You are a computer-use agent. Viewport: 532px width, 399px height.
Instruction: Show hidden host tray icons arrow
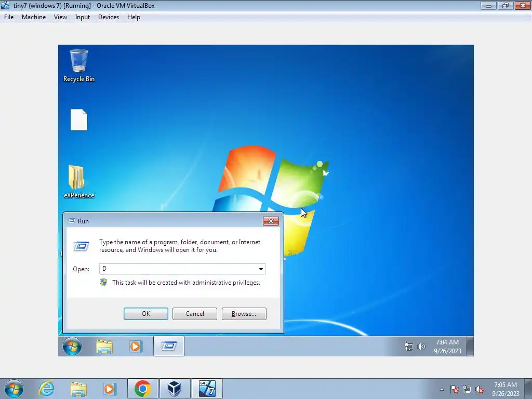[442, 389]
